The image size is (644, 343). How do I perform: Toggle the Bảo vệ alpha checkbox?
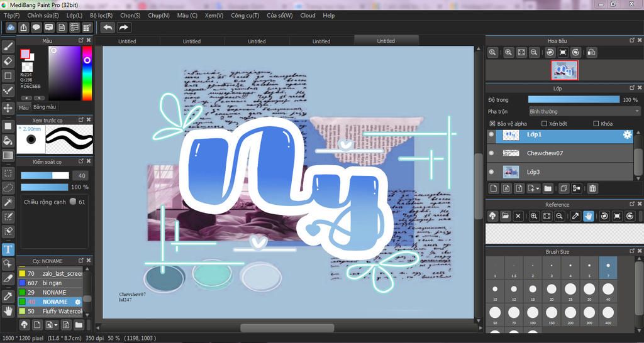tap(492, 124)
